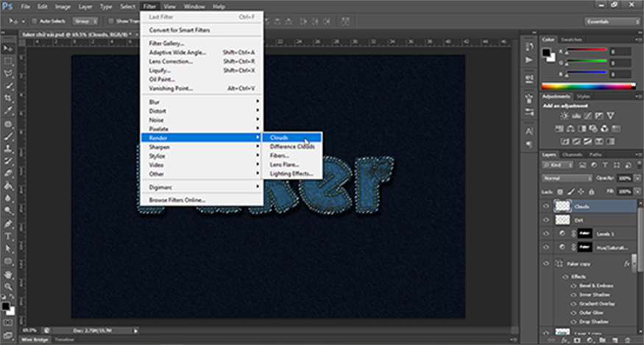Hide the Clouds layer
This screenshot has height=345, width=644.
(546, 207)
